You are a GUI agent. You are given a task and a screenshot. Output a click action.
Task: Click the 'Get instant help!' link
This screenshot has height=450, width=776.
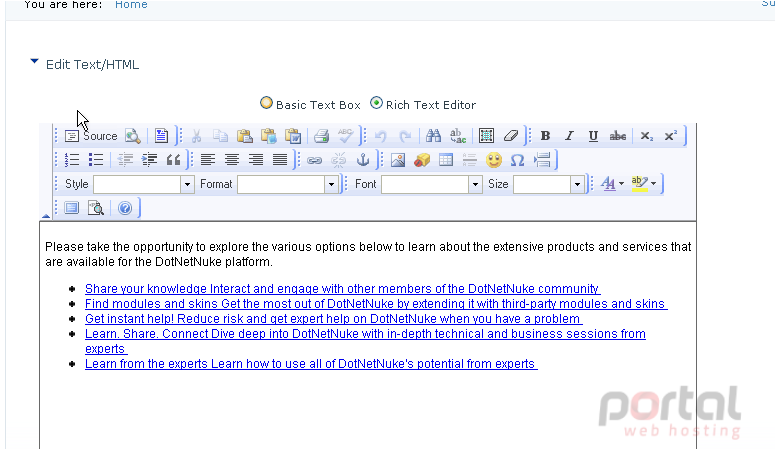coord(334,318)
